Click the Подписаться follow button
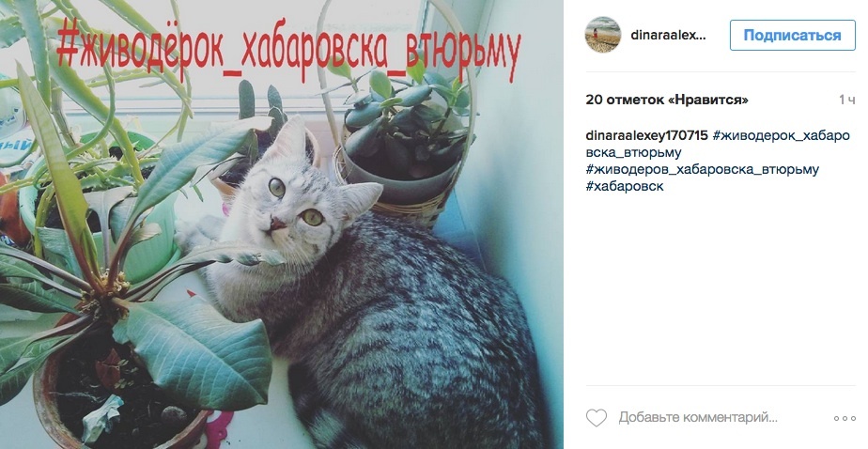 (x=792, y=35)
